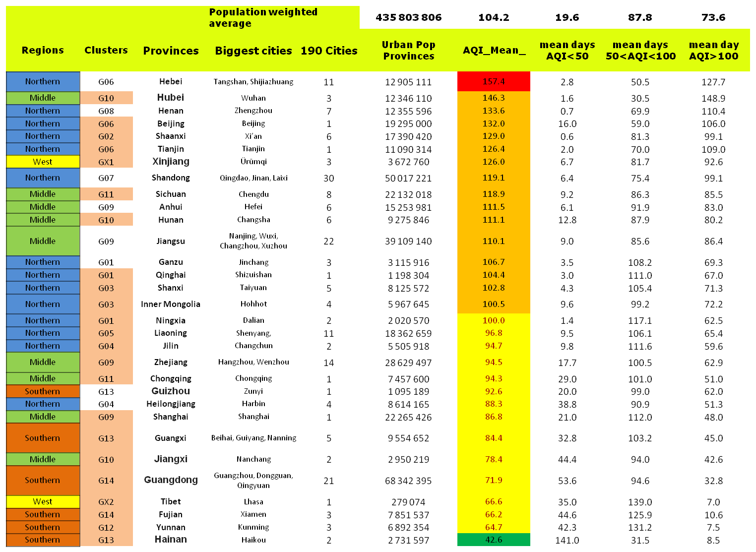This screenshot has height=552, width=756.
Task: Click the GX2 cluster cell
Action: tap(106, 501)
